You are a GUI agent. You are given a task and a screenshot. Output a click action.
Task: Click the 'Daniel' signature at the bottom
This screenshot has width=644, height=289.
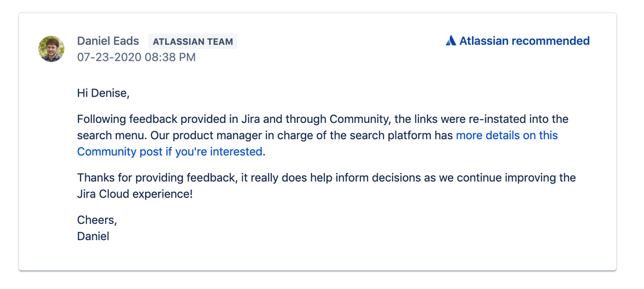click(93, 236)
